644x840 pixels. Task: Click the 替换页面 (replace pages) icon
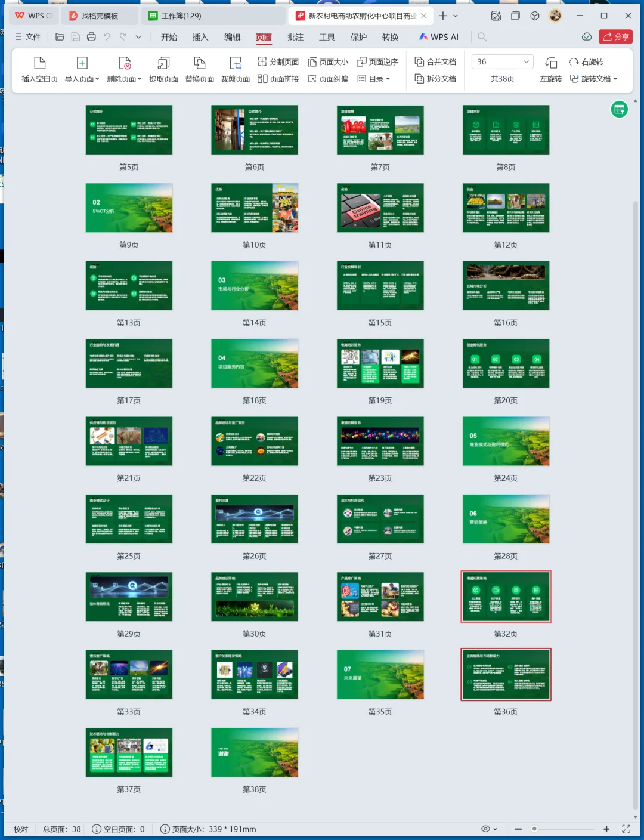pyautogui.click(x=200, y=63)
